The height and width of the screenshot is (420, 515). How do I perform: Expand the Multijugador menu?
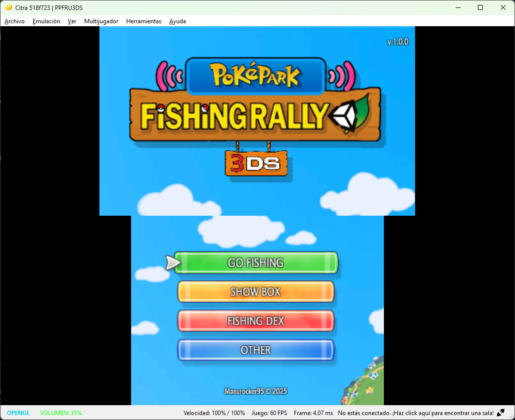point(101,21)
